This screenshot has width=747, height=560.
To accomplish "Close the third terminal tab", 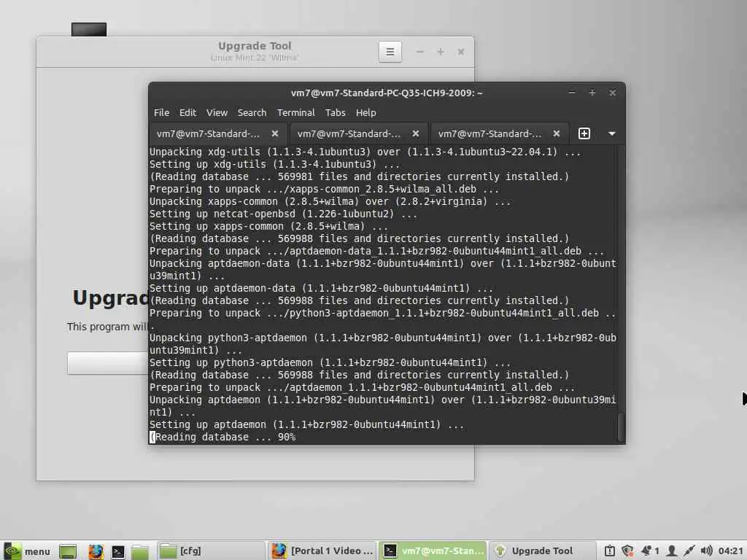I will coord(557,134).
